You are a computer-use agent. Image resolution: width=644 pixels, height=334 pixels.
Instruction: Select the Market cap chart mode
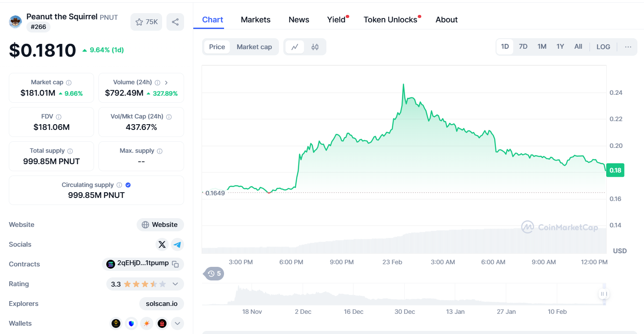[x=254, y=47]
